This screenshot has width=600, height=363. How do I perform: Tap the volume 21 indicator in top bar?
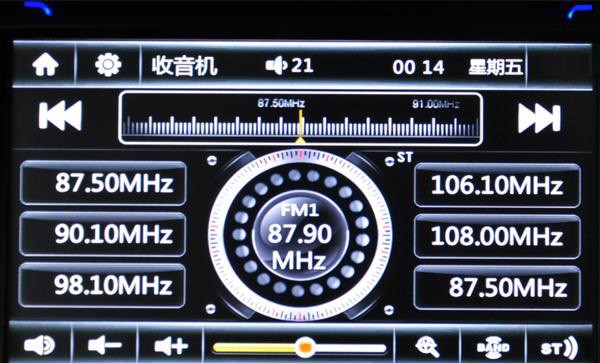(290, 65)
